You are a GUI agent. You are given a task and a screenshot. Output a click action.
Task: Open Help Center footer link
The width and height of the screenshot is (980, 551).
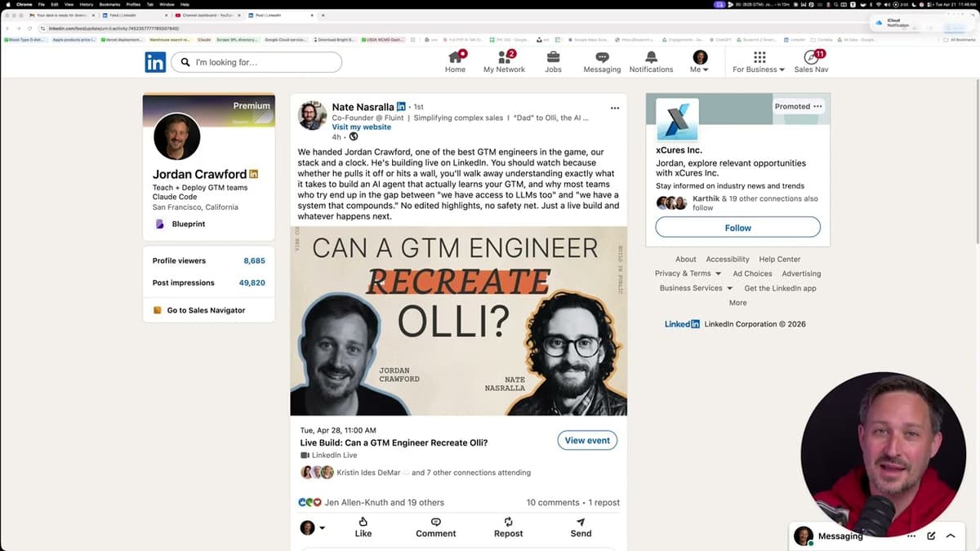coord(780,260)
